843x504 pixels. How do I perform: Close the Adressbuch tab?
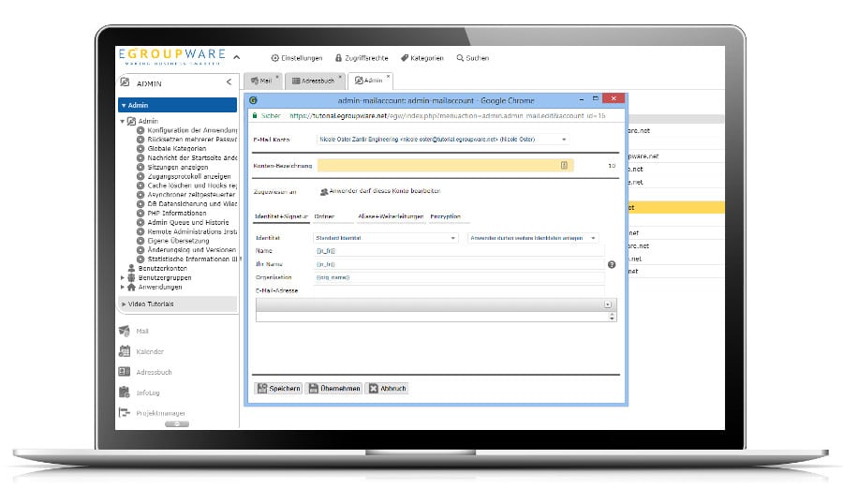coord(340,77)
